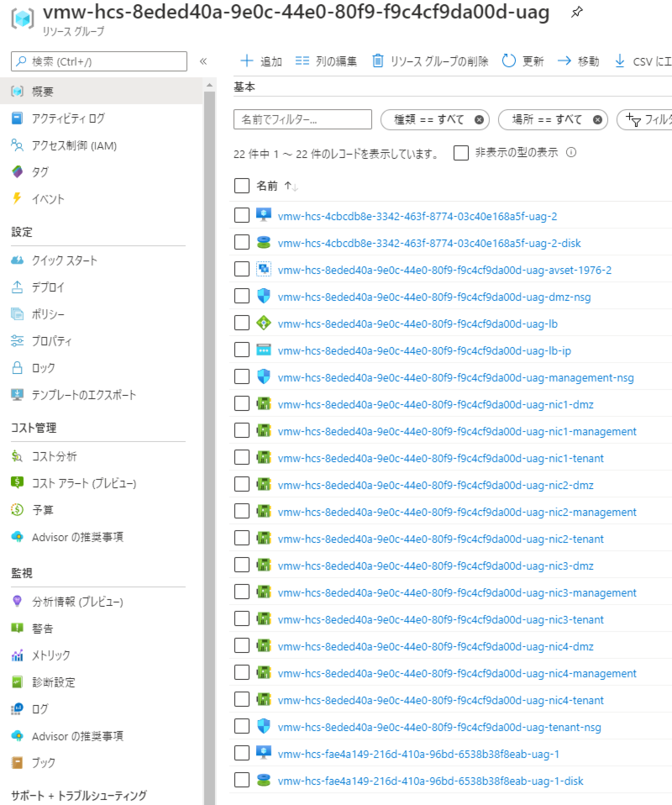Click the コスト分析 icon

click(17, 456)
